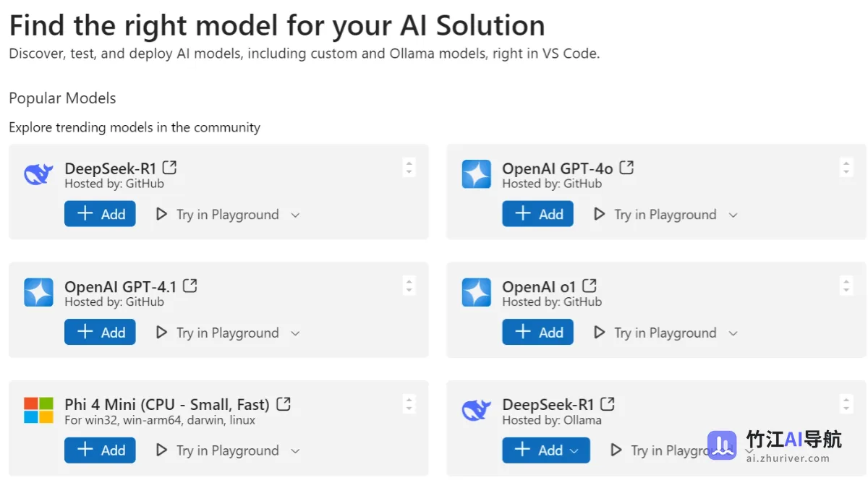Click 'For win32, win-arm64, darwin, linux' text
Viewport: 868px width, 488px height.
point(160,420)
